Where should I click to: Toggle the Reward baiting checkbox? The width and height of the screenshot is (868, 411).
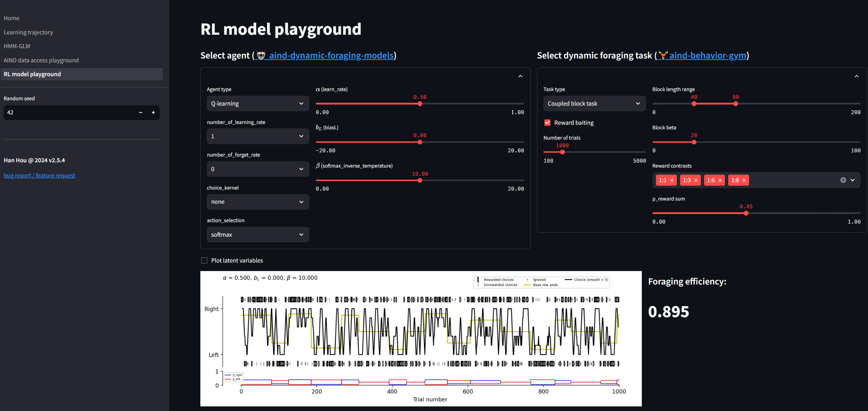pyautogui.click(x=547, y=123)
